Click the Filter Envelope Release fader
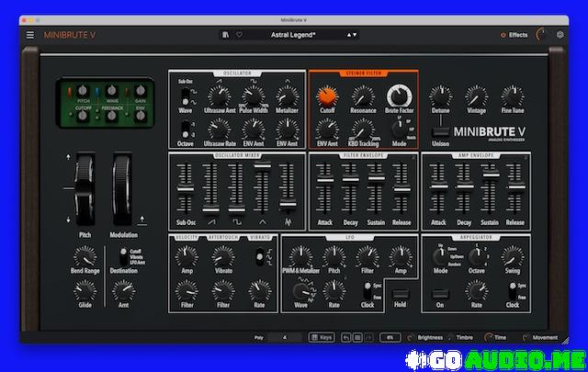Screen dimensions: 588x372 click(x=402, y=189)
